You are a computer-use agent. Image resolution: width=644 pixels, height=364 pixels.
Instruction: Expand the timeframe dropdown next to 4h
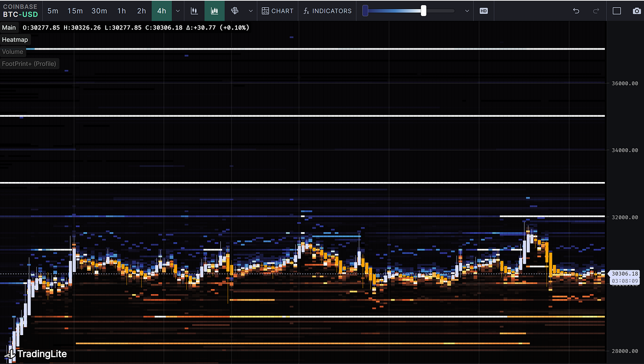[x=178, y=11]
